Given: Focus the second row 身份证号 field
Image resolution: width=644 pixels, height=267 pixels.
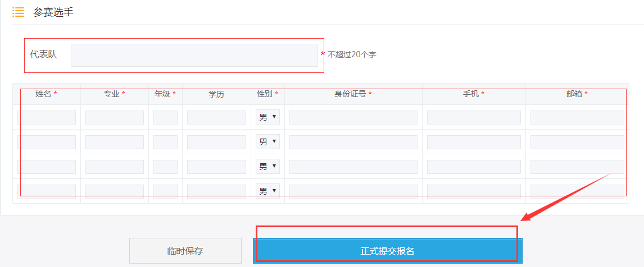Looking at the screenshot, I should click(x=353, y=142).
